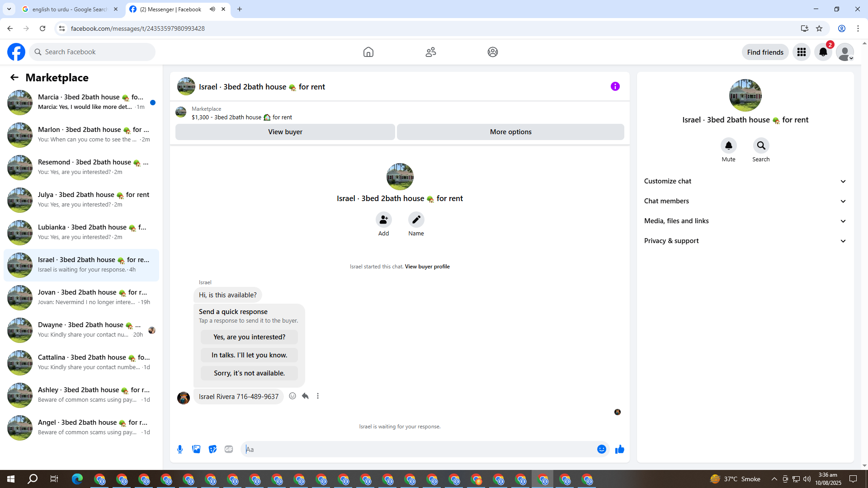This screenshot has width=868, height=488.
Task: Open Windows taskbar search
Action: pyautogui.click(x=33, y=479)
